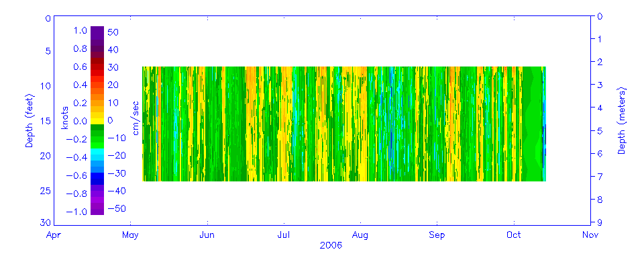The width and height of the screenshot is (644, 258).
Task: Click the '0.2' knots colorbar label
Action: point(80,103)
